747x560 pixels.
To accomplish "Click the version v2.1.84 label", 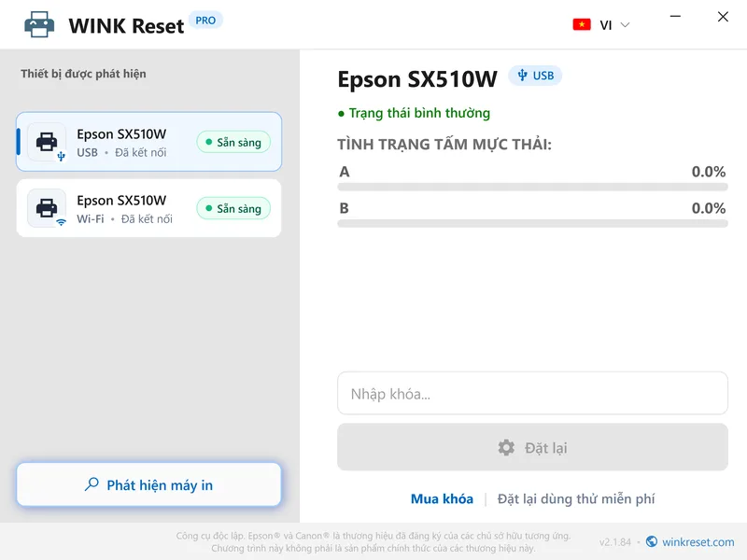I will tap(615, 542).
